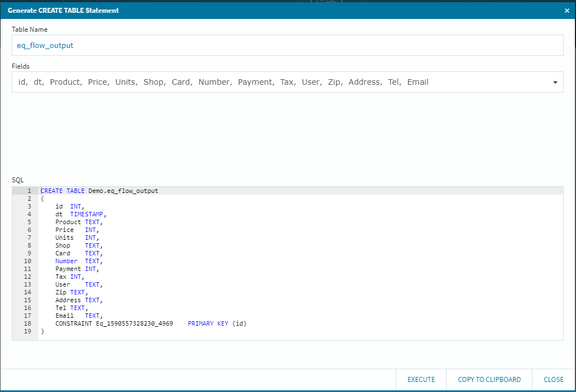Viewport: 576px width, 392px height.
Task: Click the EXECUTE button
Action: [421, 380]
